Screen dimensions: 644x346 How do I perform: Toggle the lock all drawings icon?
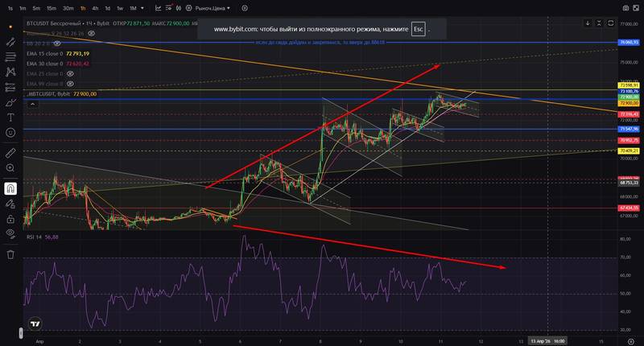pyautogui.click(x=10, y=219)
